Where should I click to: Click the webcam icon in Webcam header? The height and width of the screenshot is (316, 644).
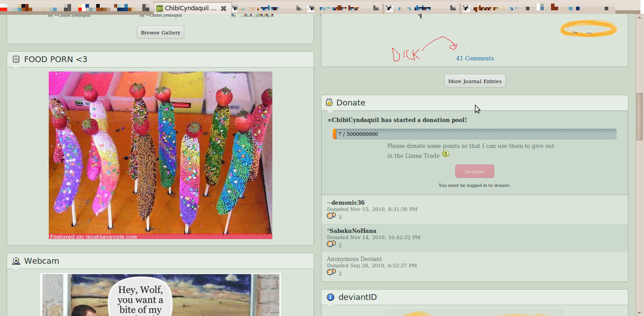16,261
